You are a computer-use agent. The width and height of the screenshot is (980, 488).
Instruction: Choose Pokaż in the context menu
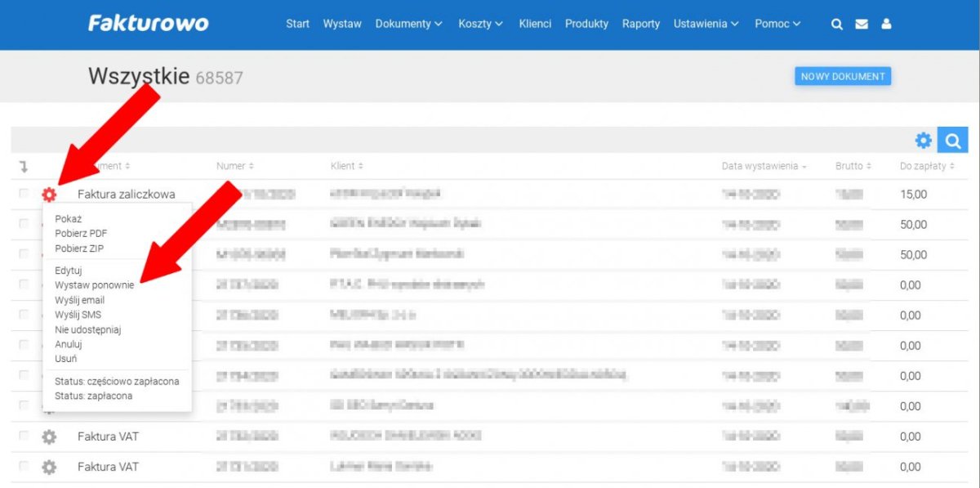[69, 219]
